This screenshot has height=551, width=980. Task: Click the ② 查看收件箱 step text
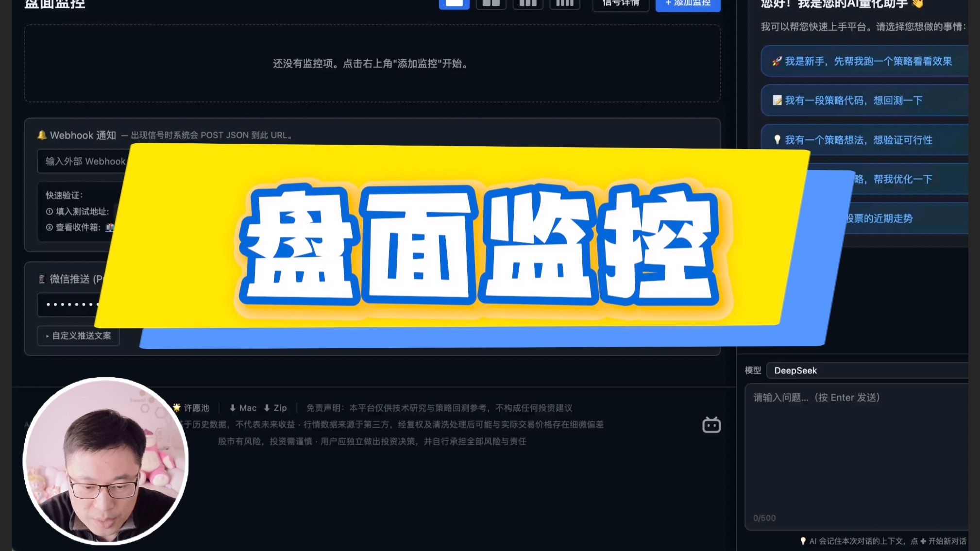click(73, 227)
